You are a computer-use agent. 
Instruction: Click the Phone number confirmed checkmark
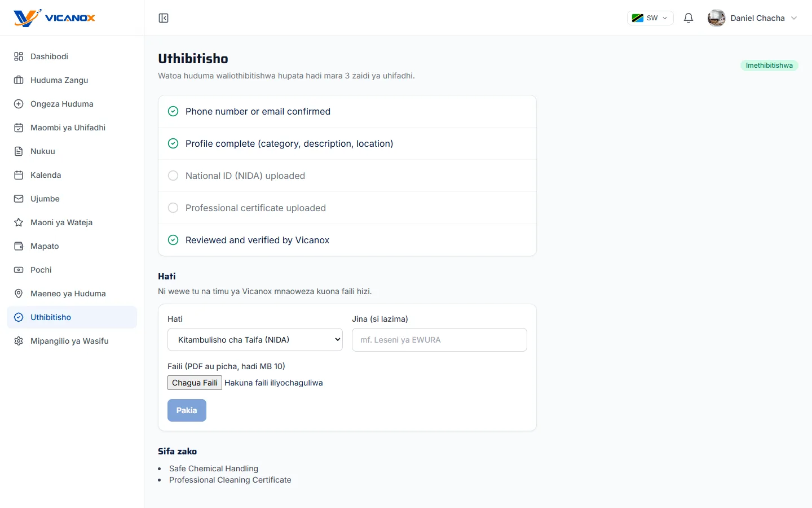[173, 111]
